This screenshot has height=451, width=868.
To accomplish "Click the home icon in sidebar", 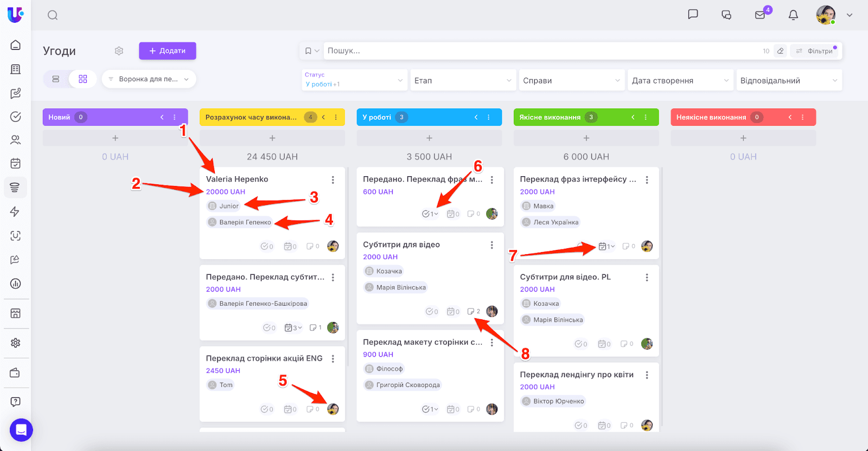I will pyautogui.click(x=16, y=45).
